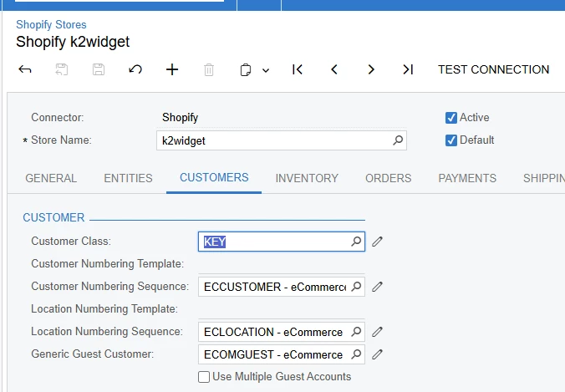The height and width of the screenshot is (392, 565).
Task: Edit Generic Guest Customer with pencil icon
Action: coord(378,354)
